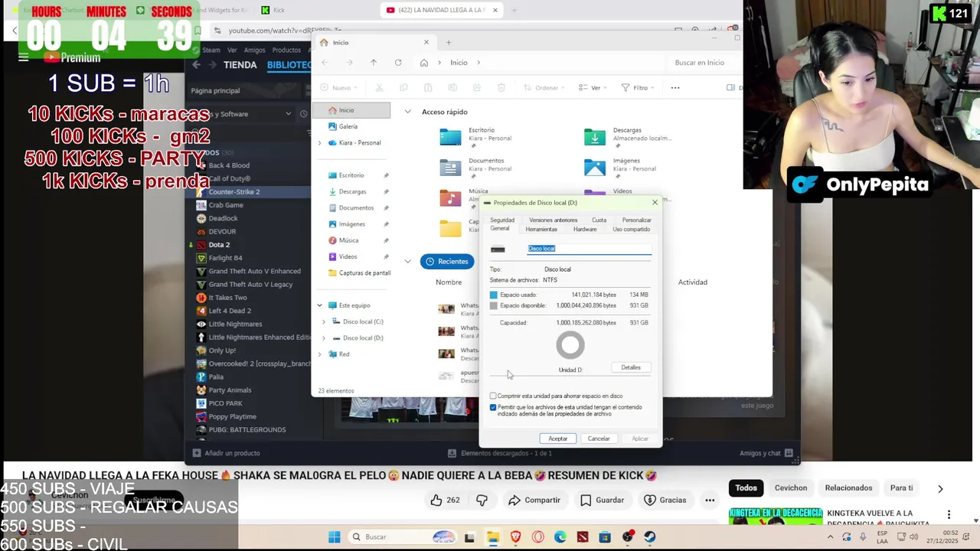This screenshot has height=551, width=980.
Task: Switch to the Hardware tab
Action: (585, 230)
